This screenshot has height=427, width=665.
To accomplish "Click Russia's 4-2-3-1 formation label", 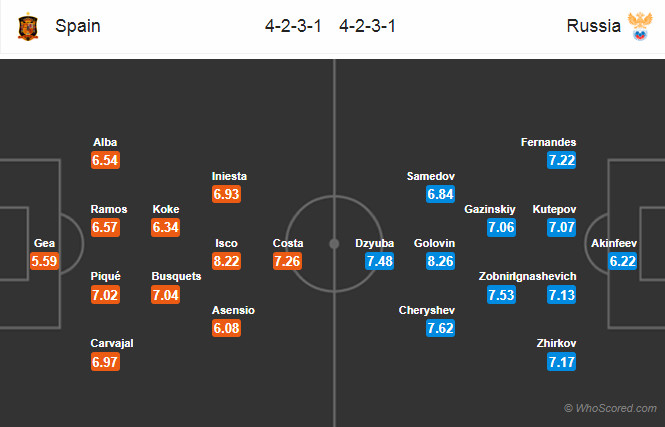I will (x=367, y=27).
